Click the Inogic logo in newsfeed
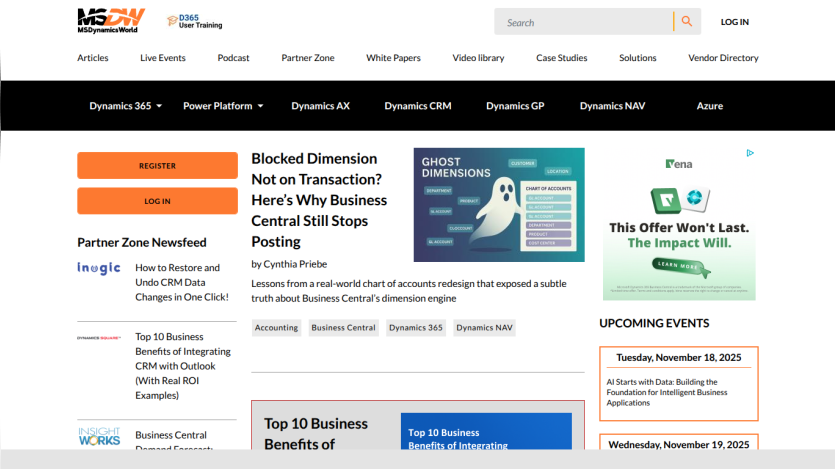The height and width of the screenshot is (469, 835). point(99,268)
